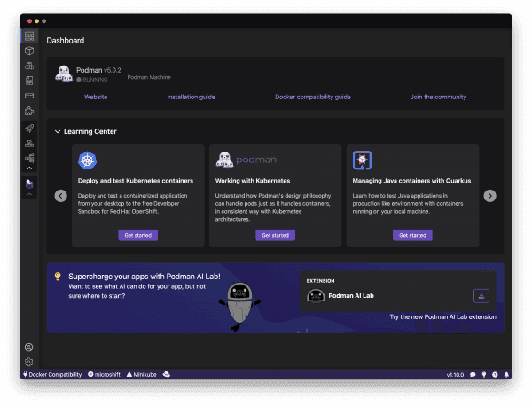Install the Podman AI Lab extension
Viewport: 532px width, 406px height.
(481, 296)
